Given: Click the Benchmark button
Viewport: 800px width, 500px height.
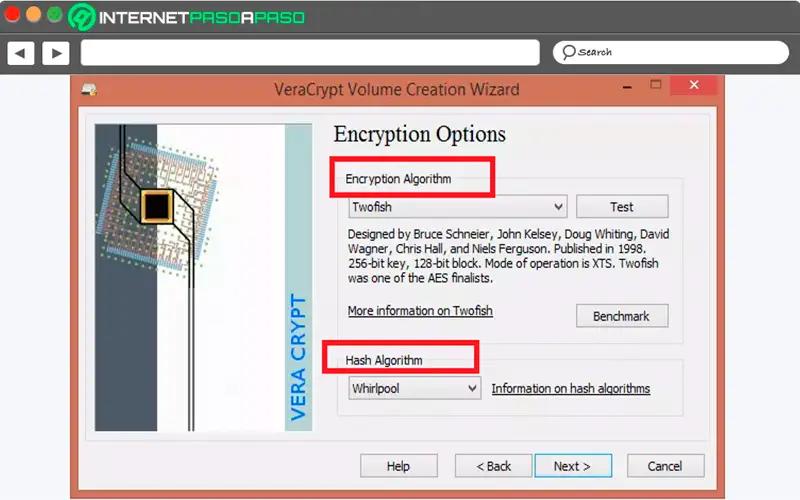Looking at the screenshot, I should coord(622,316).
